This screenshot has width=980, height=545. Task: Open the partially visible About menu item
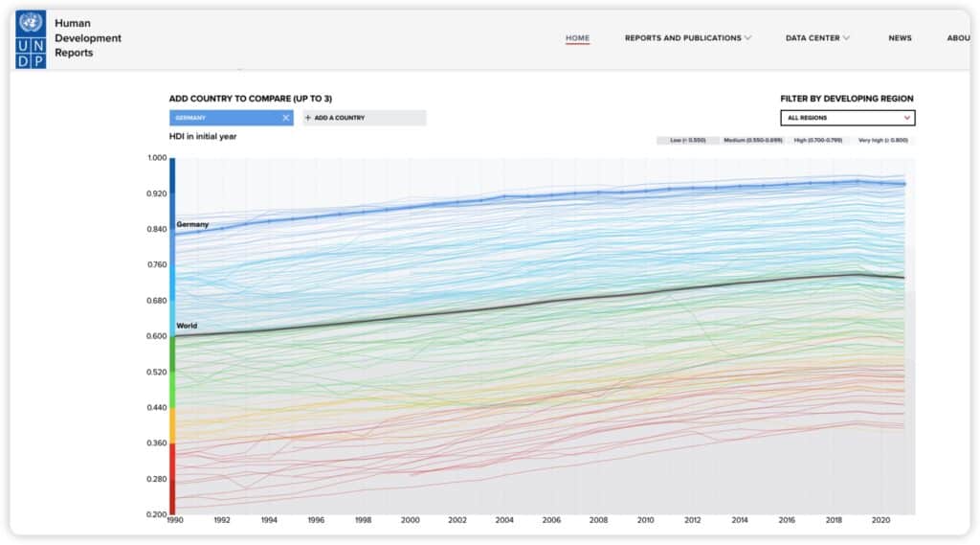tap(957, 38)
